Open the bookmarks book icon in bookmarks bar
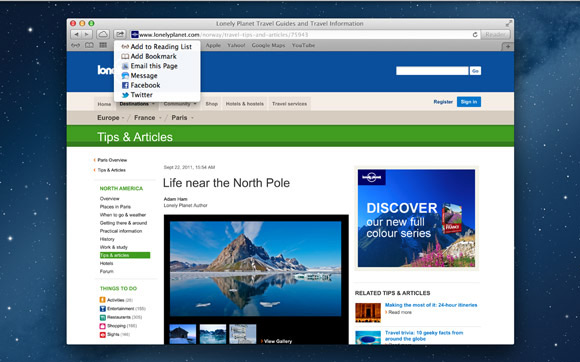The width and height of the screenshot is (580, 362). click(89, 45)
